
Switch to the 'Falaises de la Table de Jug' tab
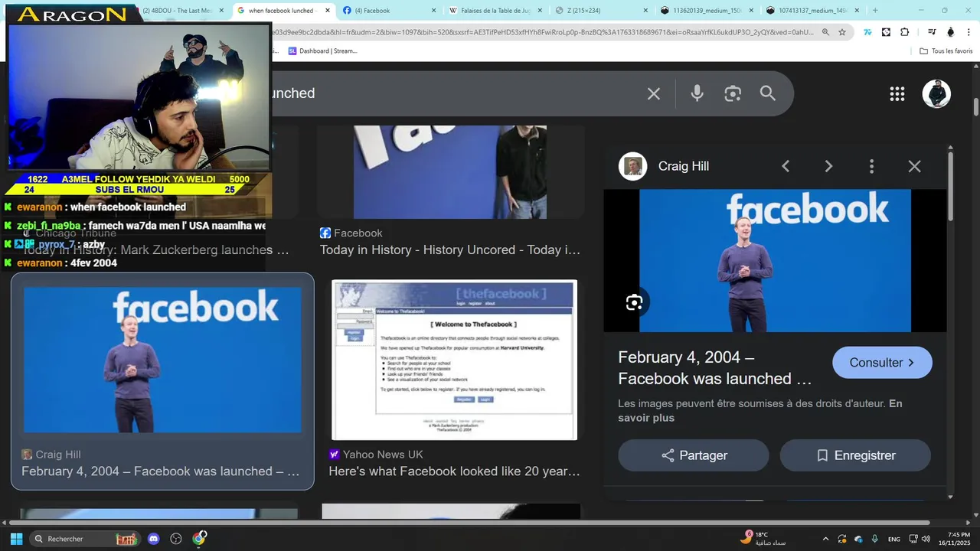click(x=495, y=11)
